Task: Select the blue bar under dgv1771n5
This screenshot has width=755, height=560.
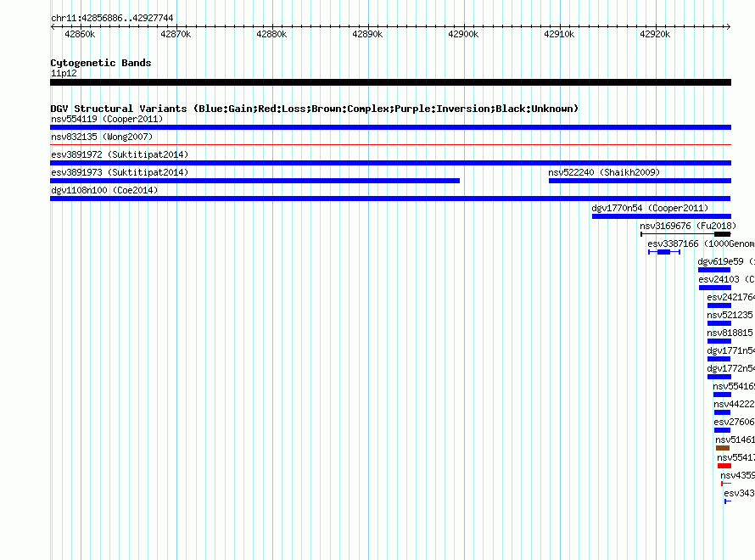Action: coord(719,359)
